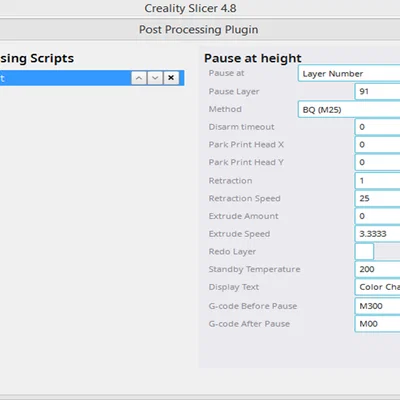Edit the Display Text field

tap(377, 287)
